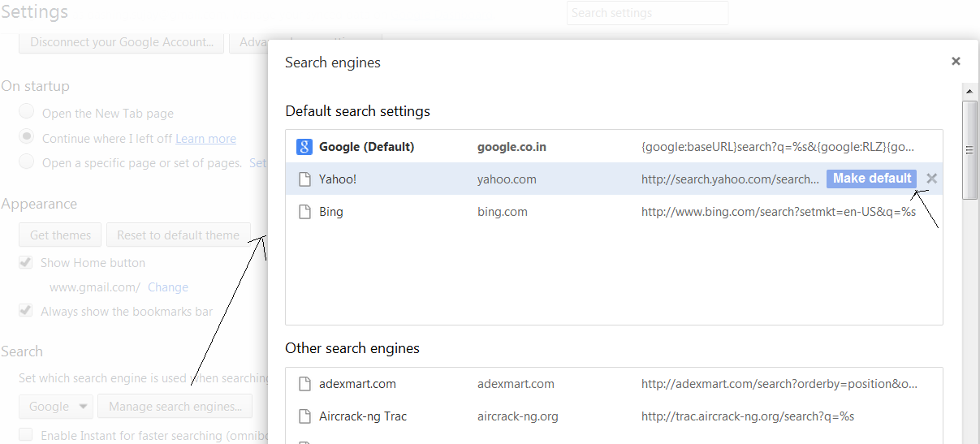Make Yahoo! the default search engine

click(x=872, y=179)
